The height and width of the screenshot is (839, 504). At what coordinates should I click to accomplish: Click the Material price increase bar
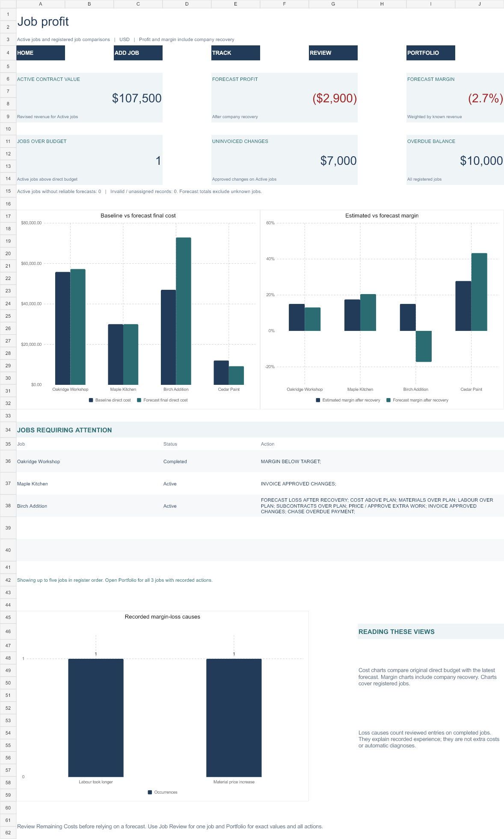click(234, 718)
